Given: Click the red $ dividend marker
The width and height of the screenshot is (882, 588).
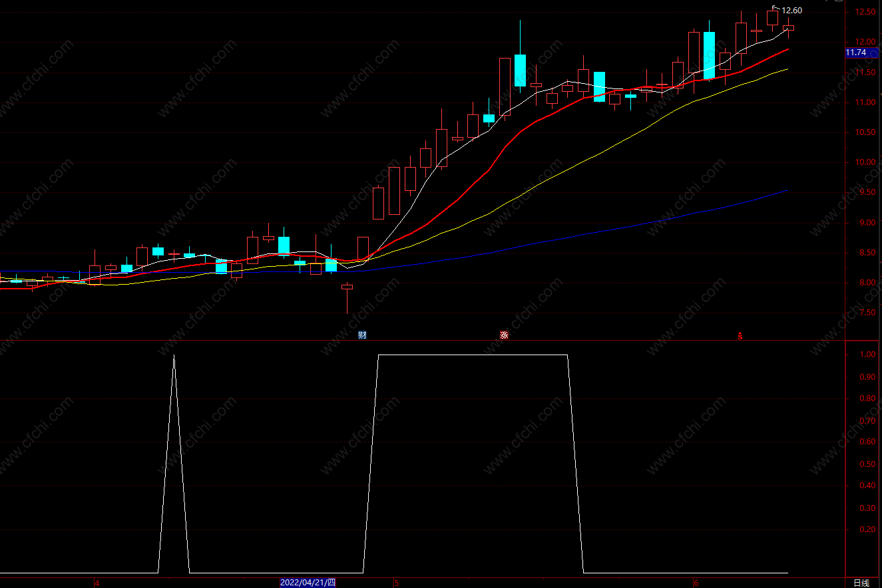Looking at the screenshot, I should 740,335.
